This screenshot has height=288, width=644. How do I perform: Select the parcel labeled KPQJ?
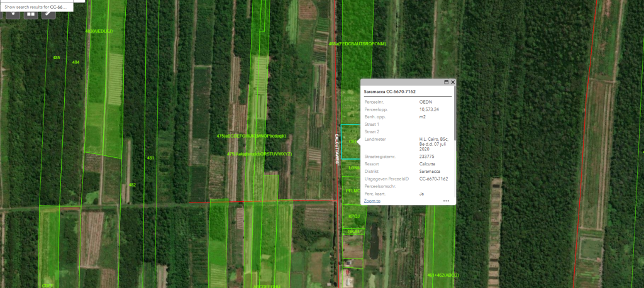tap(353, 216)
